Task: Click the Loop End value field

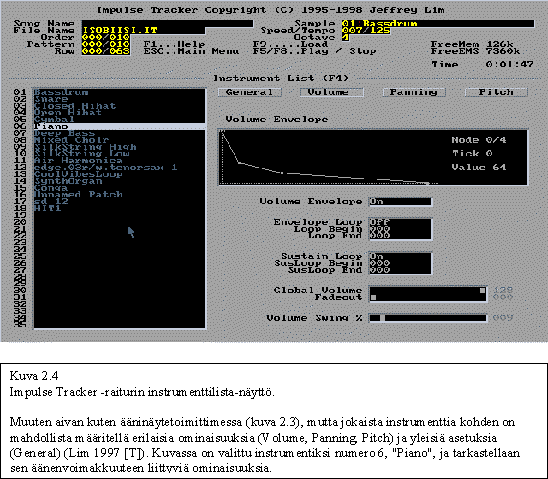Action: coord(400,235)
